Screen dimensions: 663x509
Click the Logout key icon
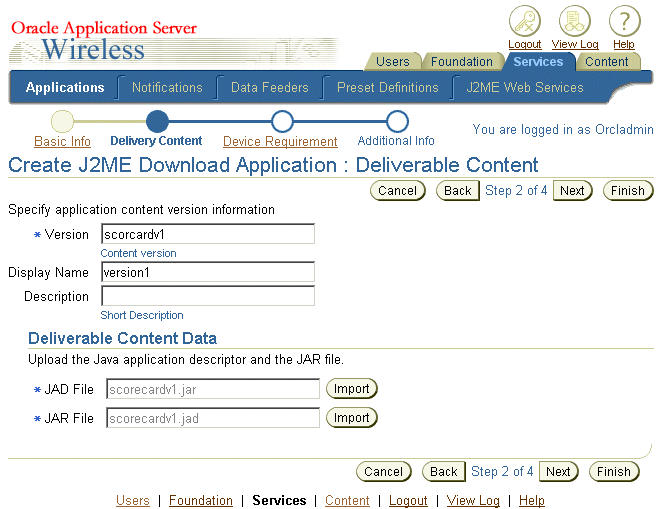pyautogui.click(x=524, y=21)
